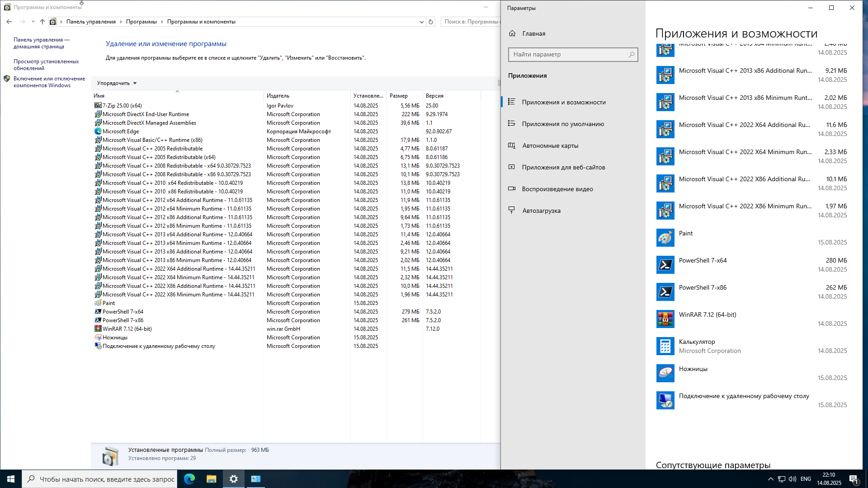Click the Найти параметр search field

tap(573, 54)
